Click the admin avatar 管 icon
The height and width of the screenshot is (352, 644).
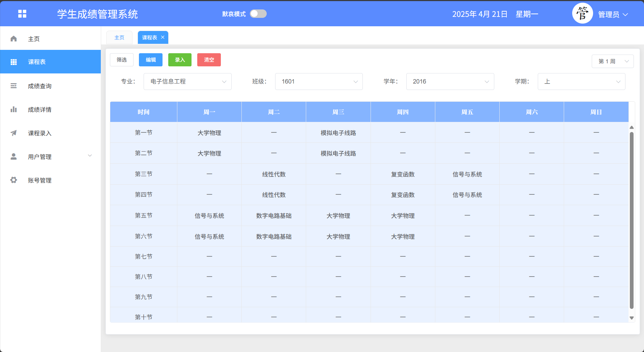tap(582, 14)
